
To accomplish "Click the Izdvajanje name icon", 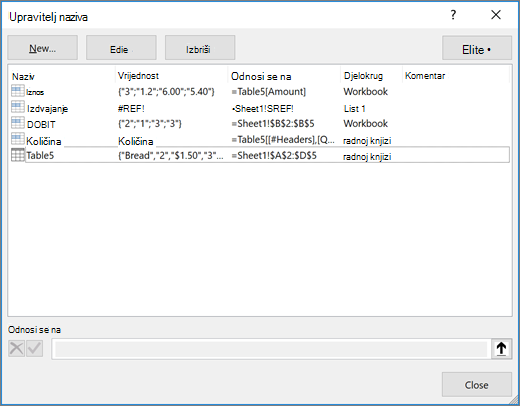I will click(x=18, y=107).
